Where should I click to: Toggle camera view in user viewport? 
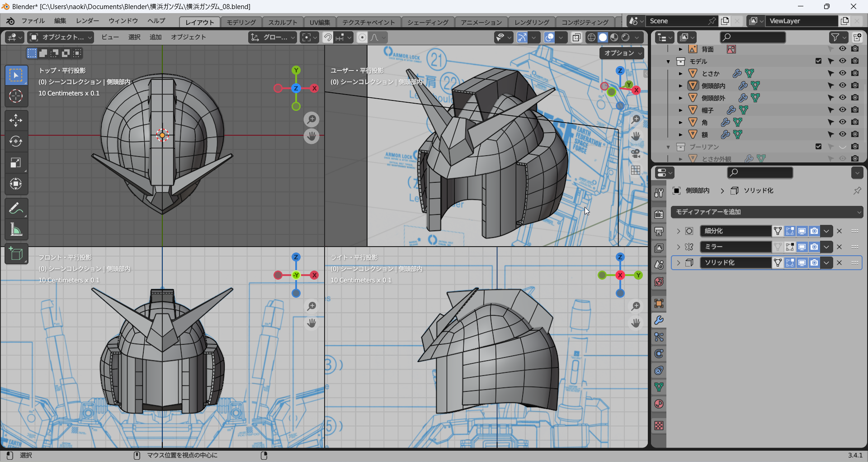[x=636, y=153]
